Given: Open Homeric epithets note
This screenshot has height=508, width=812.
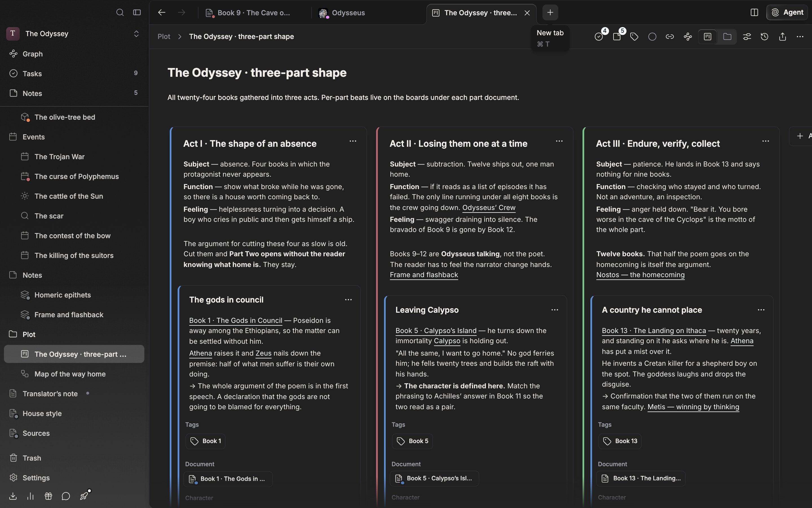Looking at the screenshot, I should click(x=74, y=295).
